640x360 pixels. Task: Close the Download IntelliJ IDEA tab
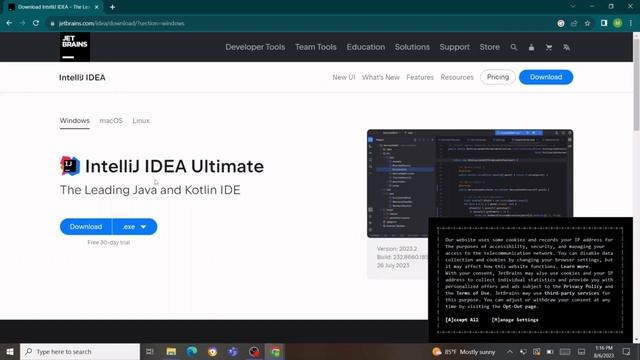(97, 7)
